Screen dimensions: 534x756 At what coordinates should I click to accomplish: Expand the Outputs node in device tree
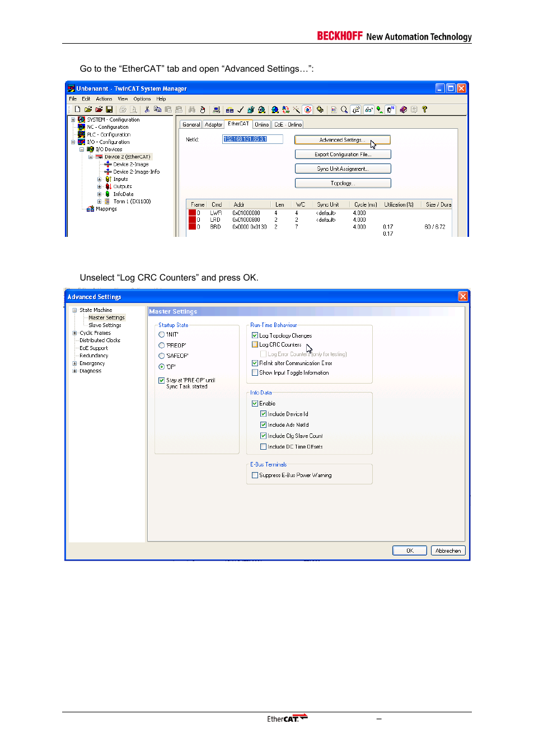[x=99, y=186]
